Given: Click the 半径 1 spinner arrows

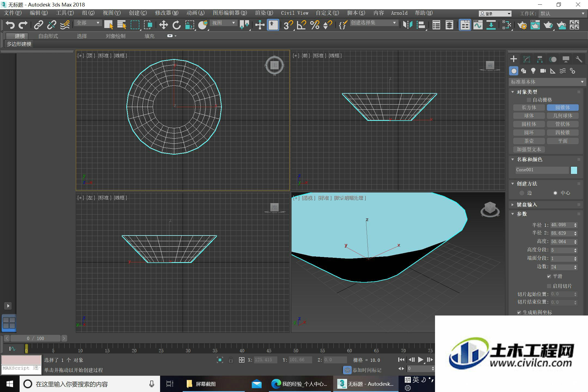Looking at the screenshot, I should pos(575,225).
